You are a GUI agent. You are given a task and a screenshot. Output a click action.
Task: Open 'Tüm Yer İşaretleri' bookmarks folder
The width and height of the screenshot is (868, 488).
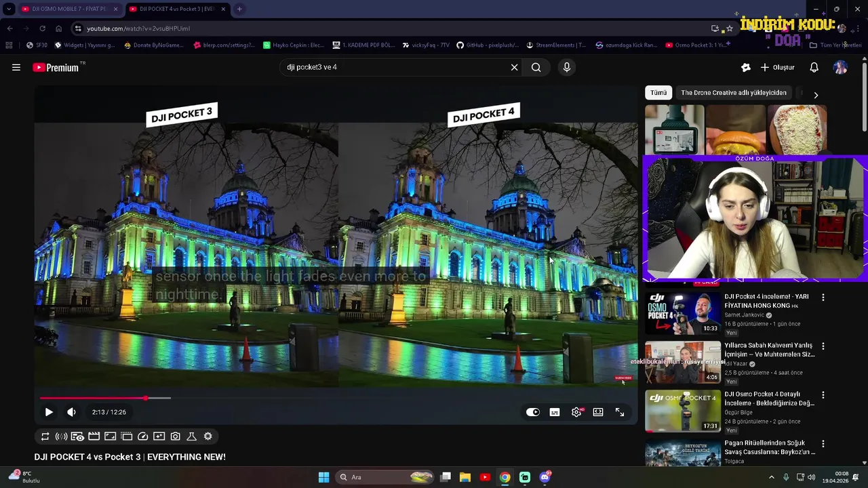click(x=835, y=45)
